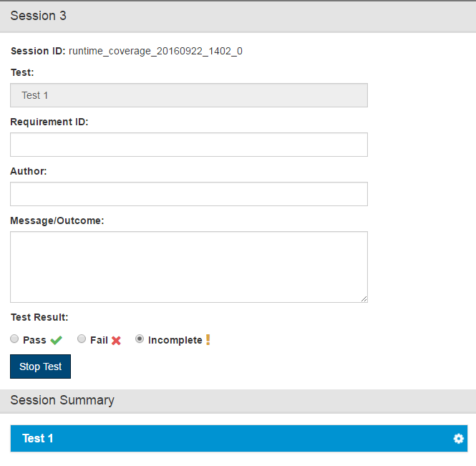This screenshot has width=476, height=466.
Task: Click the disabled Test 1 name field
Action: (189, 95)
